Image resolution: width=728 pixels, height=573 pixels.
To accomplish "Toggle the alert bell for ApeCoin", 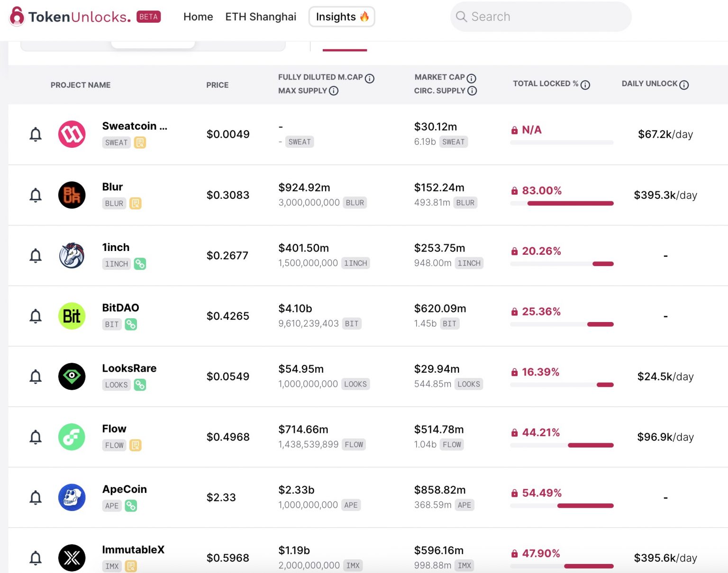I will (36, 498).
